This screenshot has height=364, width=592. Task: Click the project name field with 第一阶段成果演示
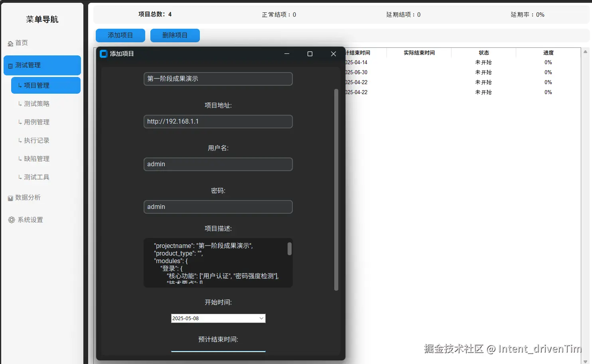(x=218, y=79)
